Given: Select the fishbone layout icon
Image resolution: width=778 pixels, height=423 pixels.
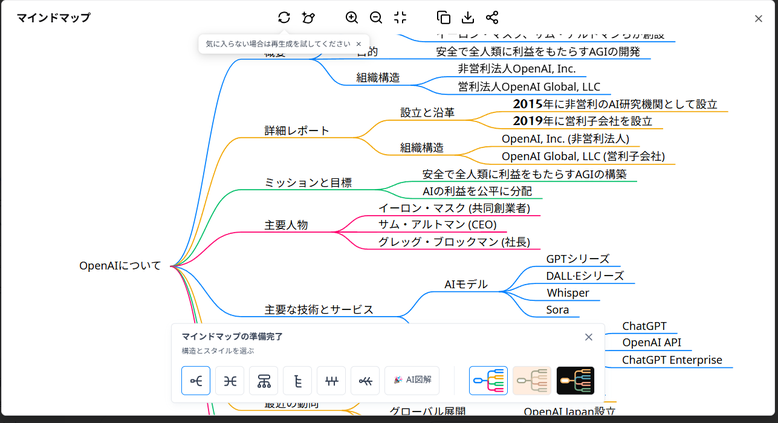Looking at the screenshot, I should coord(365,380).
